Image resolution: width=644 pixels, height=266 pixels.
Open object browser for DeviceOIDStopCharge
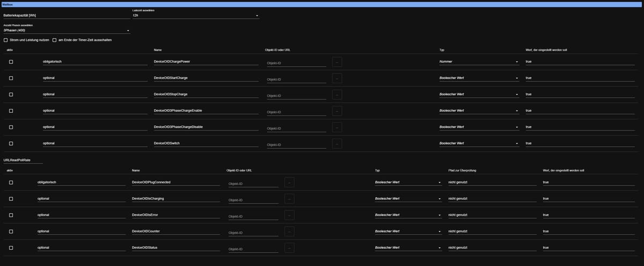[x=337, y=95]
